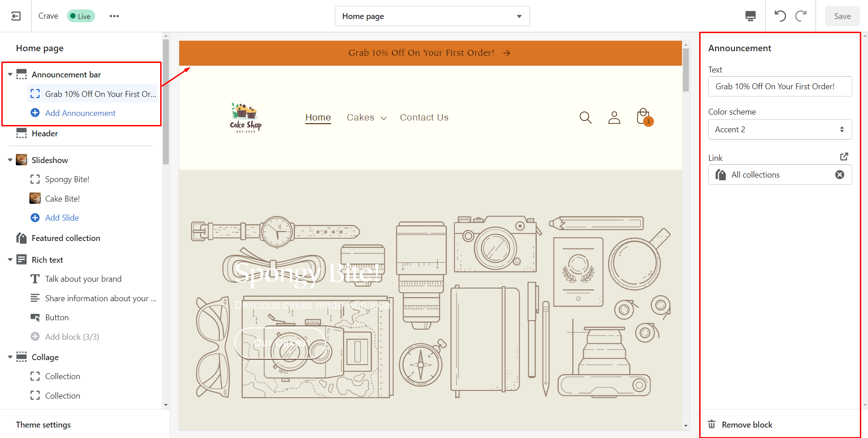This screenshot has width=868, height=438.
Task: Click the orange announcement bar banner
Action: click(430, 53)
